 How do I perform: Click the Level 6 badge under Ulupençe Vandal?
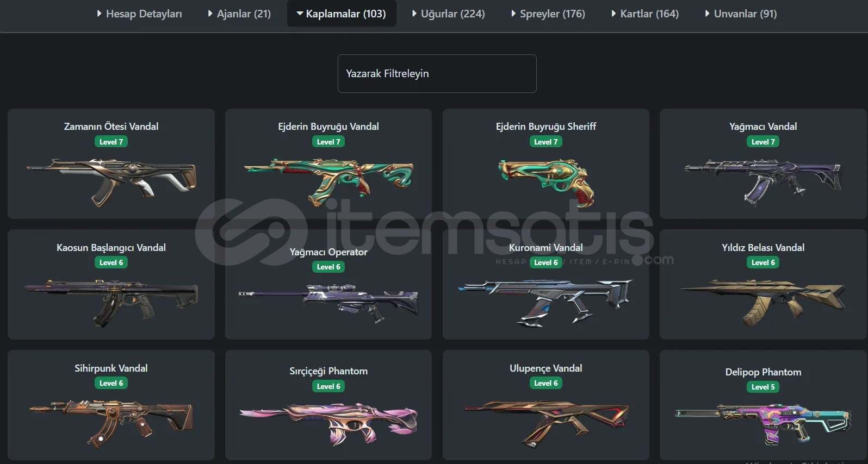[x=546, y=383]
